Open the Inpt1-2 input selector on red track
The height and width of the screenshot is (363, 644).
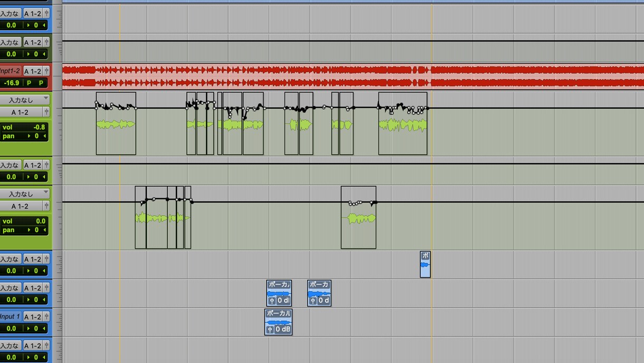(x=10, y=71)
